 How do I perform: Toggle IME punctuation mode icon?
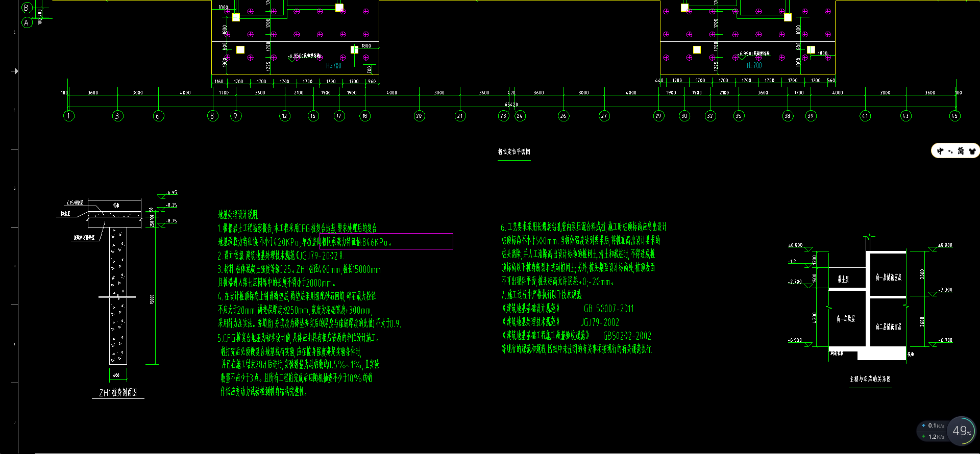[950, 151]
